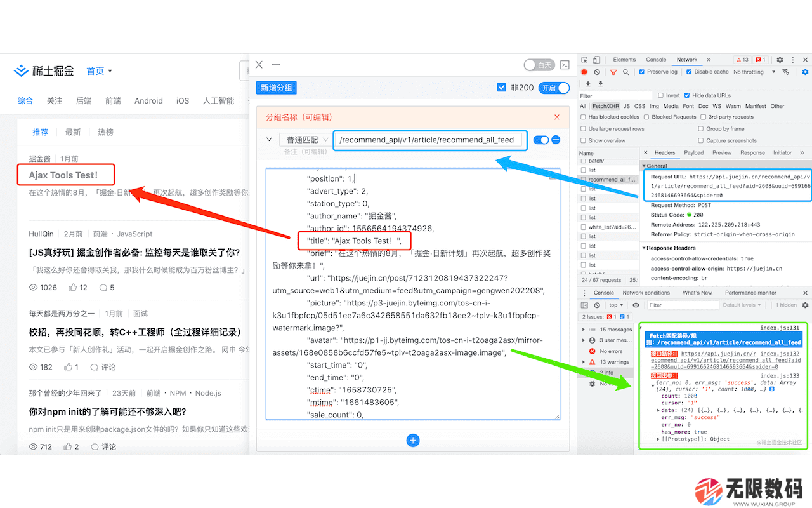Switch off the 开启 global toggle
The width and height of the screenshot is (812, 508).
pos(554,88)
